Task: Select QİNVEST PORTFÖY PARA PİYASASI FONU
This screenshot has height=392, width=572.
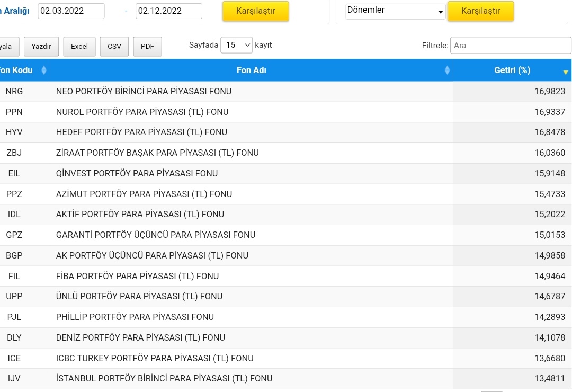Action: 137,173
